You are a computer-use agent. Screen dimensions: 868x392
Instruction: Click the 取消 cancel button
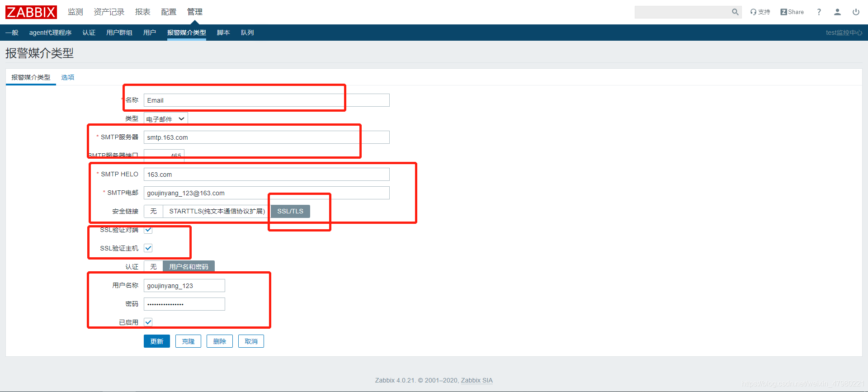click(x=251, y=341)
